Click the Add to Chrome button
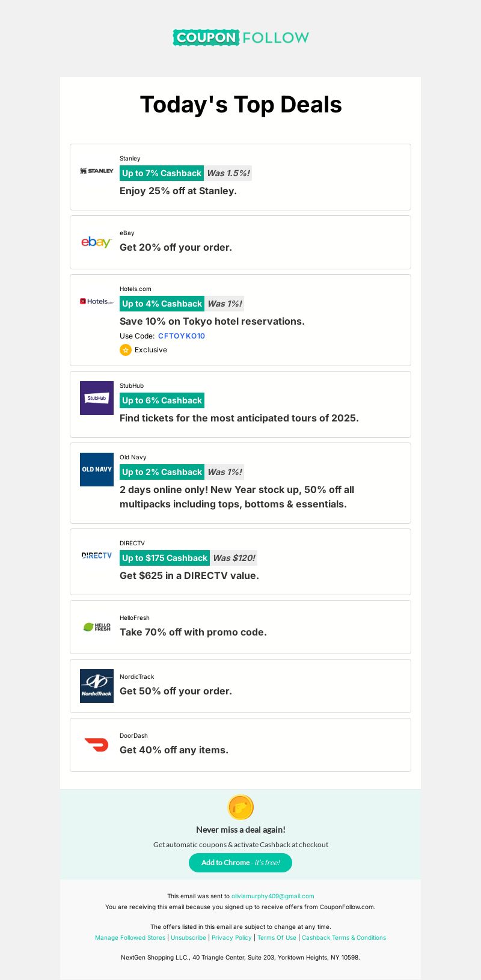This screenshot has width=481, height=980. [x=240, y=863]
